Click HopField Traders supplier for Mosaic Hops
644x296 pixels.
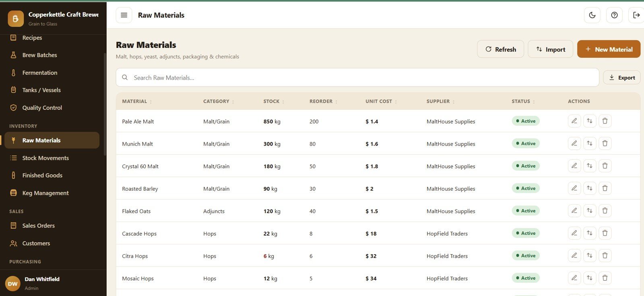[x=447, y=278]
